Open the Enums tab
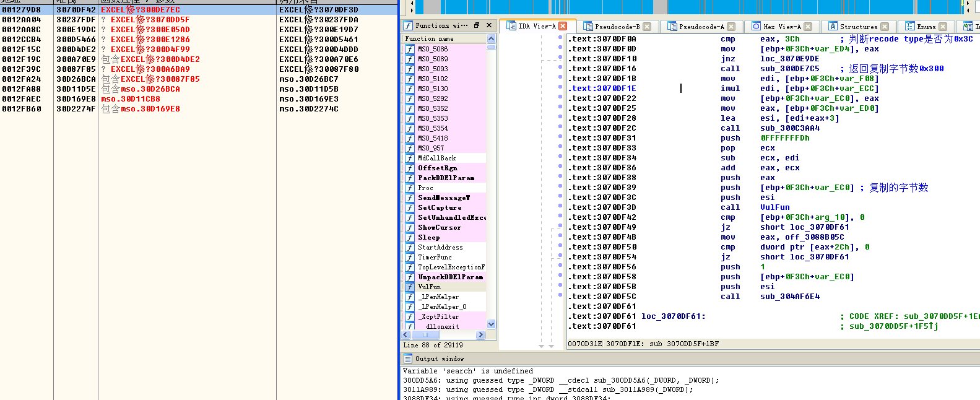 click(927, 27)
